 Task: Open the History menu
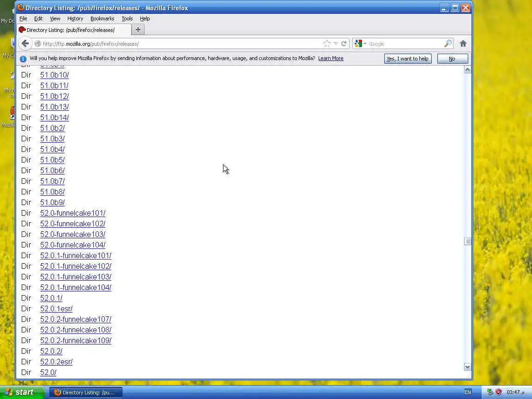75,18
